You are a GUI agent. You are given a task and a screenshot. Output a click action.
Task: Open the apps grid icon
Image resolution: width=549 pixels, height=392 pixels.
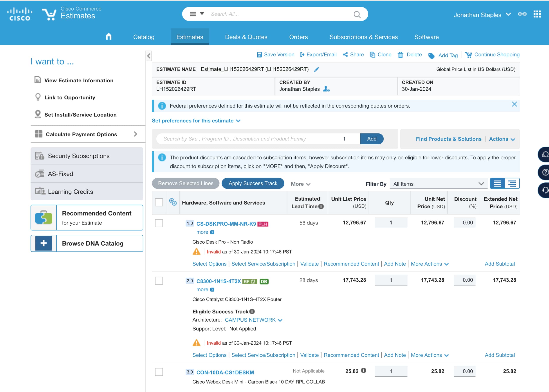(x=537, y=14)
